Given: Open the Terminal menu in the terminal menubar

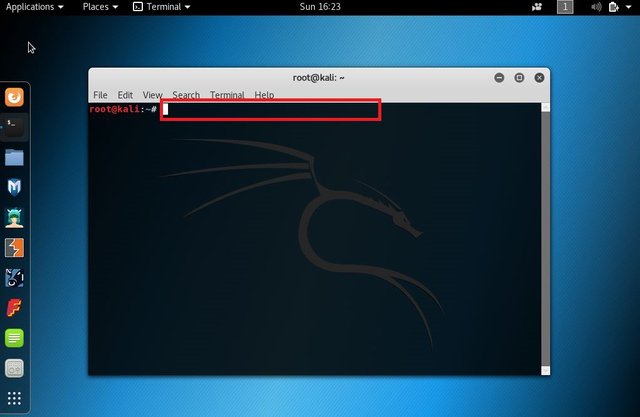Looking at the screenshot, I should point(227,95).
